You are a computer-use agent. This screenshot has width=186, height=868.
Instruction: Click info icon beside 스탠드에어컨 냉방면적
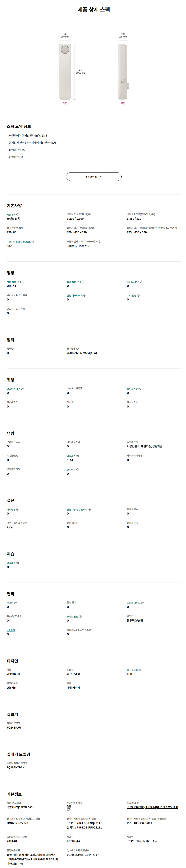tap(36, 242)
